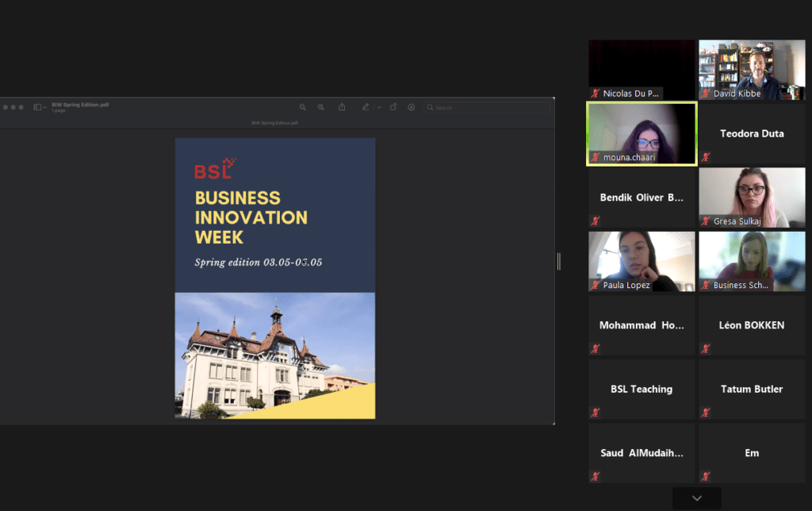
Task: Grab the divider handle beside shared screen
Action: (559, 261)
